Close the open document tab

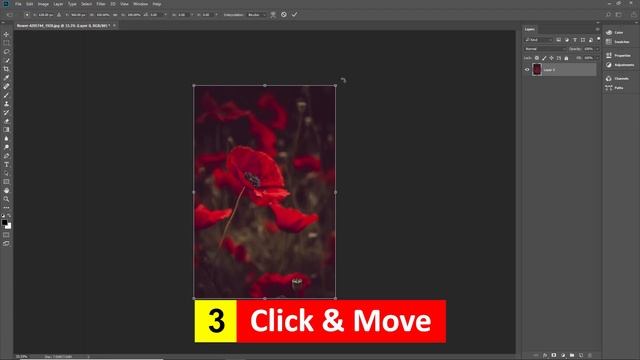click(x=114, y=25)
